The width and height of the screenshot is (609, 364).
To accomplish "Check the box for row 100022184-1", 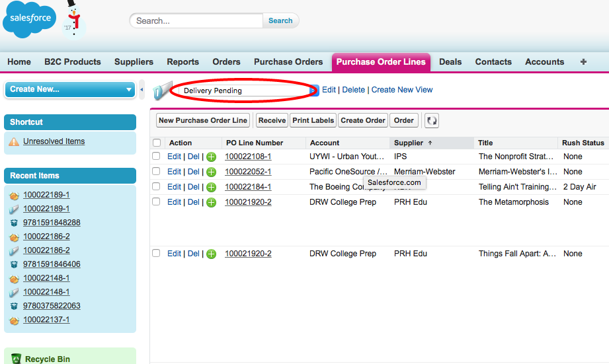I will 156,186.
